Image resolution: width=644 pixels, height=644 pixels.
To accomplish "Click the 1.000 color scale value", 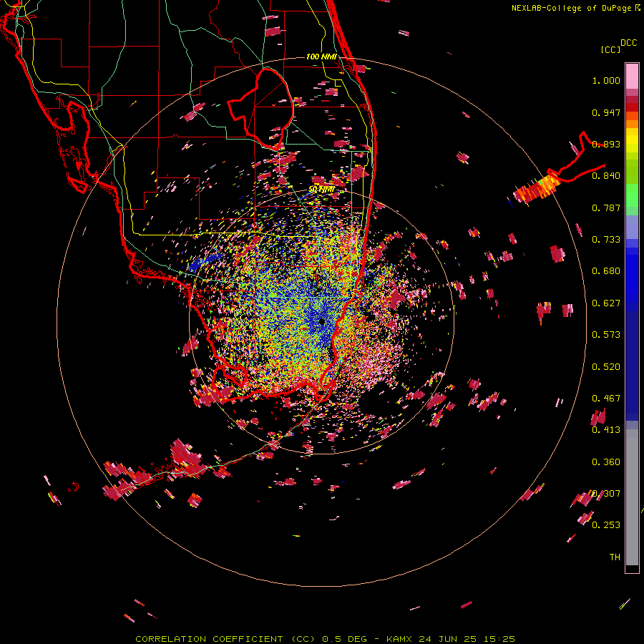I will [x=606, y=80].
